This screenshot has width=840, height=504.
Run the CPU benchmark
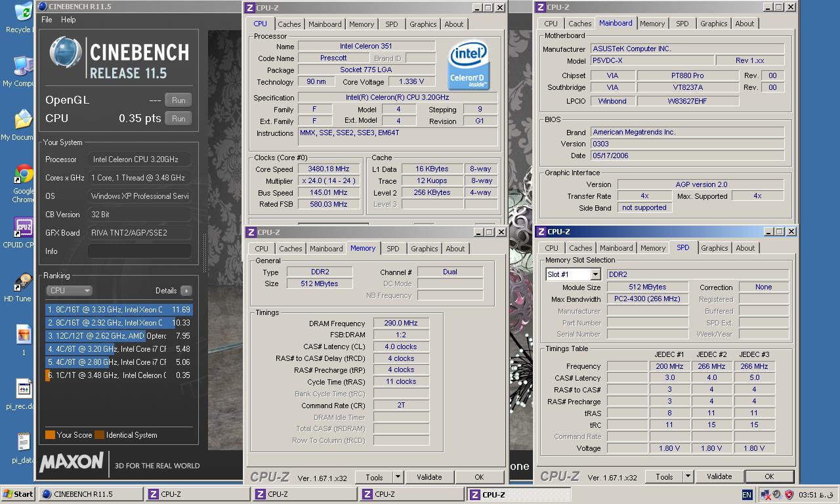click(178, 119)
